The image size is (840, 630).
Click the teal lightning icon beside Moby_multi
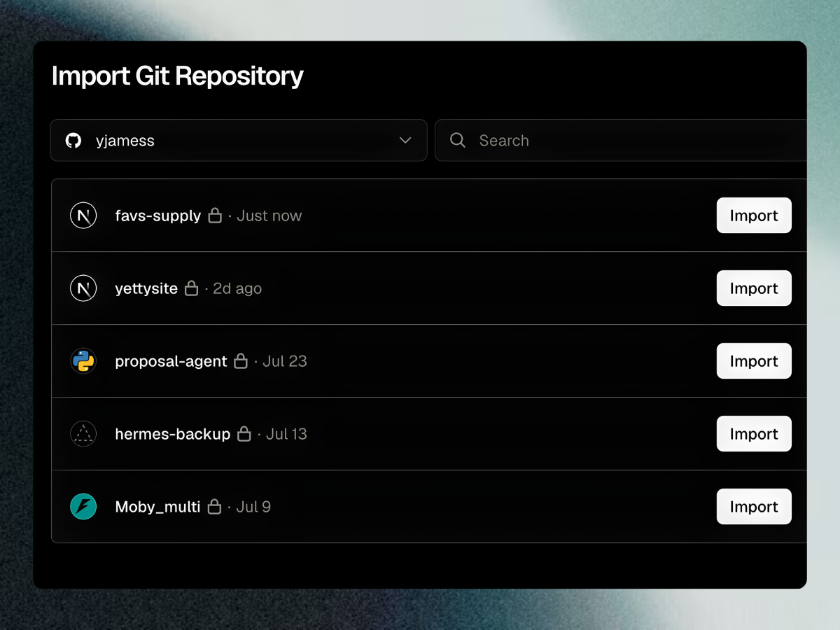pyautogui.click(x=83, y=507)
